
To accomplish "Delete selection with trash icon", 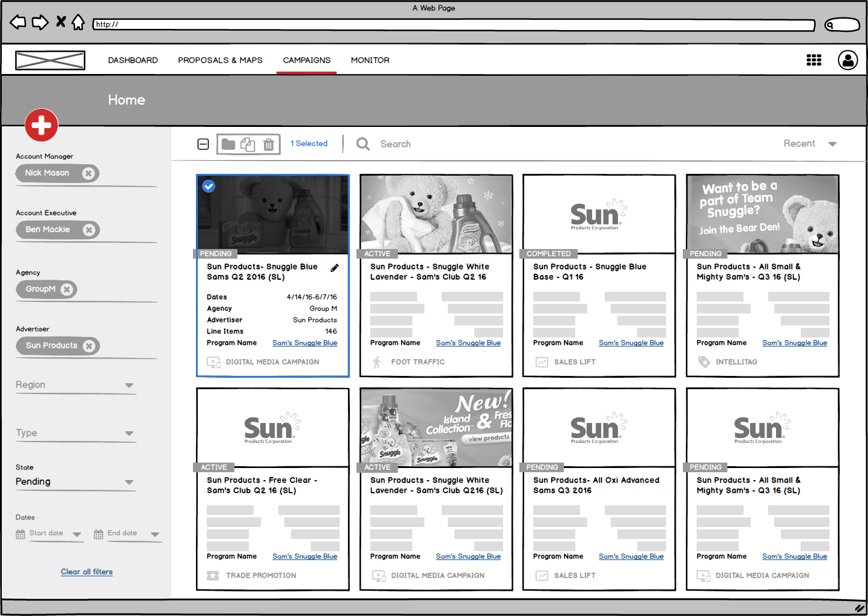I will click(x=269, y=144).
